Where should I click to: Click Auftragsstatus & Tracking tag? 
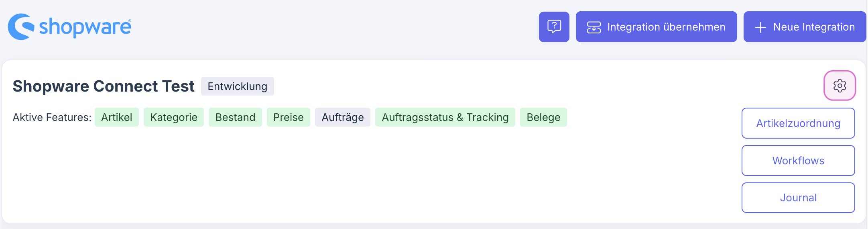[x=445, y=117]
